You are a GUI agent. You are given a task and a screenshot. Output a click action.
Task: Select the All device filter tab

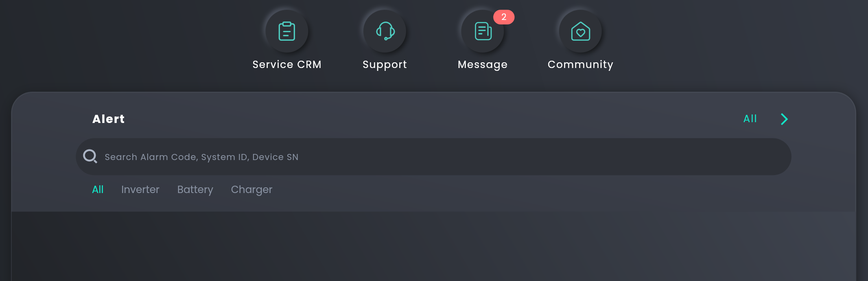(98, 189)
